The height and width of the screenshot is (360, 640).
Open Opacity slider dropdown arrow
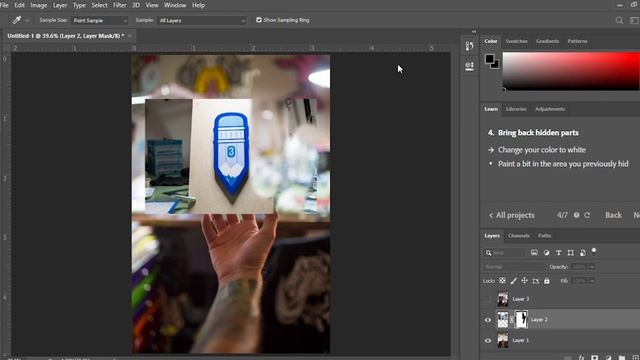[x=592, y=267]
